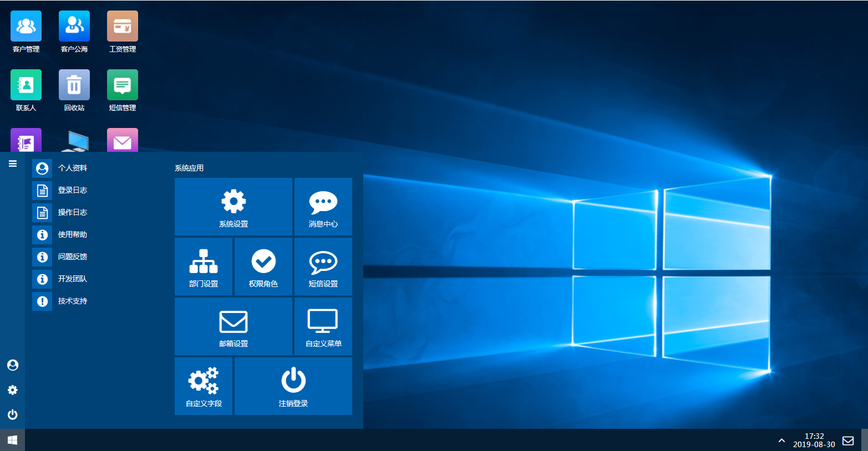Open the 权限角色 checkmark tile

coord(263,266)
